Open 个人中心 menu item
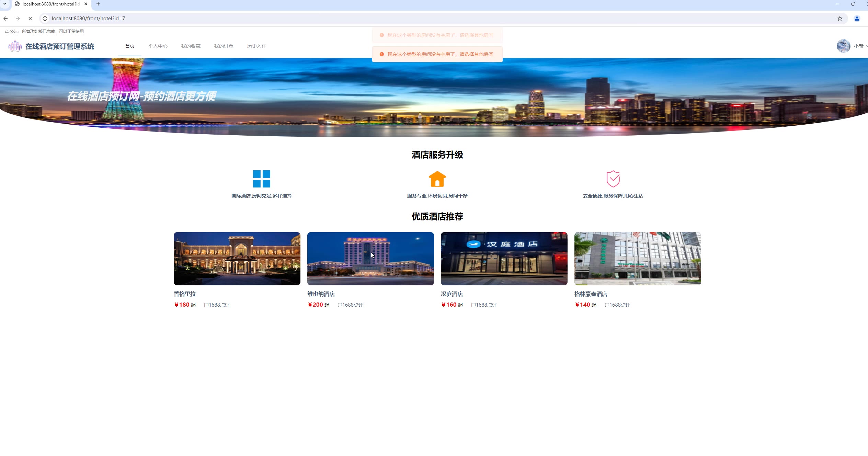 (x=158, y=46)
